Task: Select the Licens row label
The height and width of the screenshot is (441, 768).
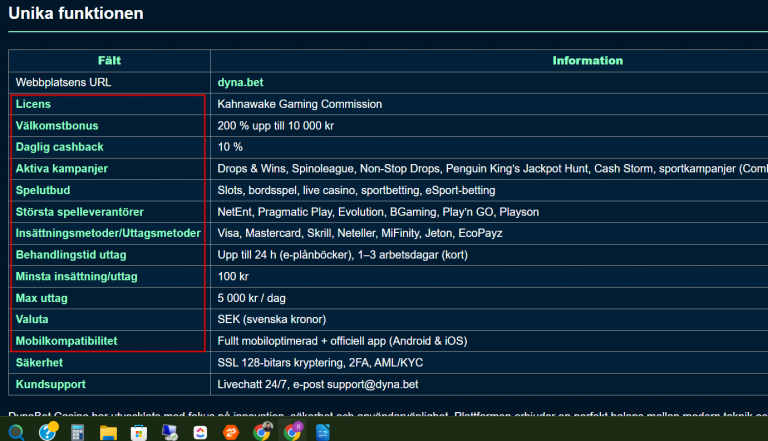Action: coord(33,104)
